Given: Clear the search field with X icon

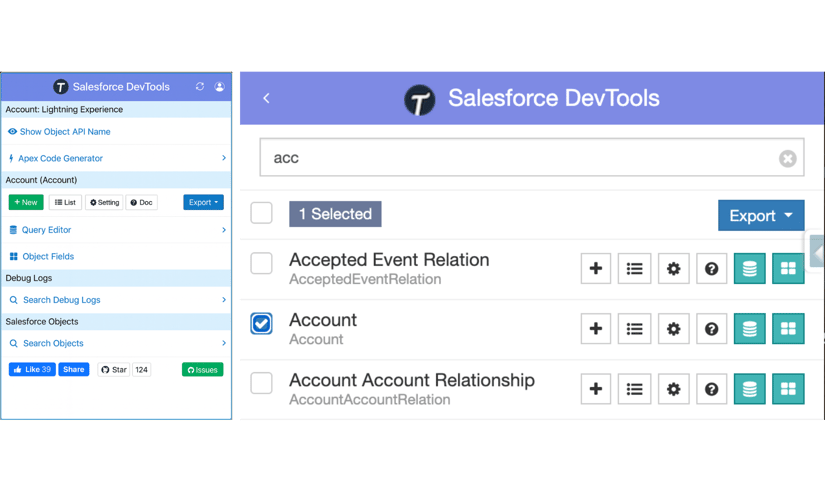Looking at the screenshot, I should click(787, 158).
